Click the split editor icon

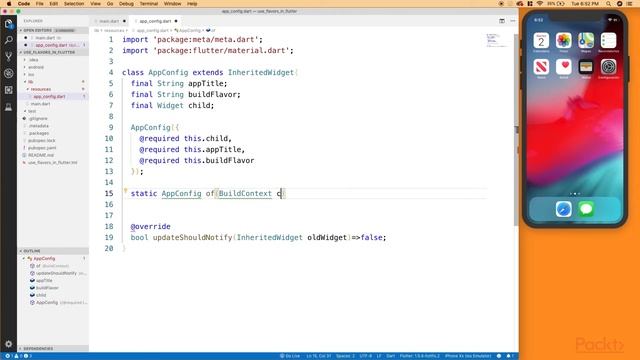coord(502,21)
